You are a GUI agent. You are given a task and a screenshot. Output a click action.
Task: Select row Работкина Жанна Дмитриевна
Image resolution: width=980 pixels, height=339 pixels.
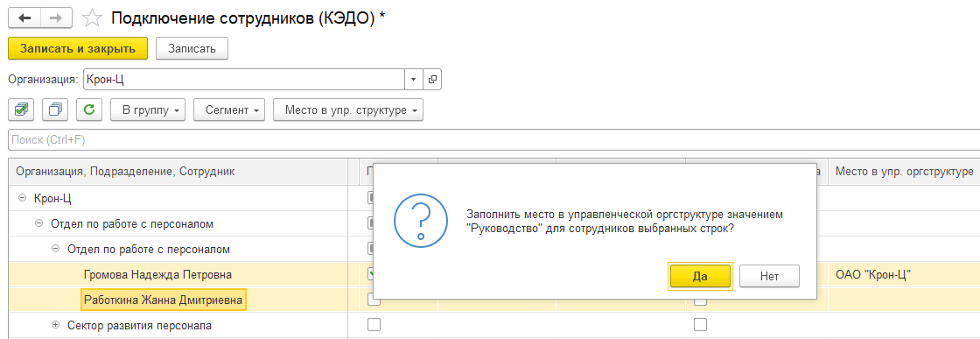pos(164,300)
